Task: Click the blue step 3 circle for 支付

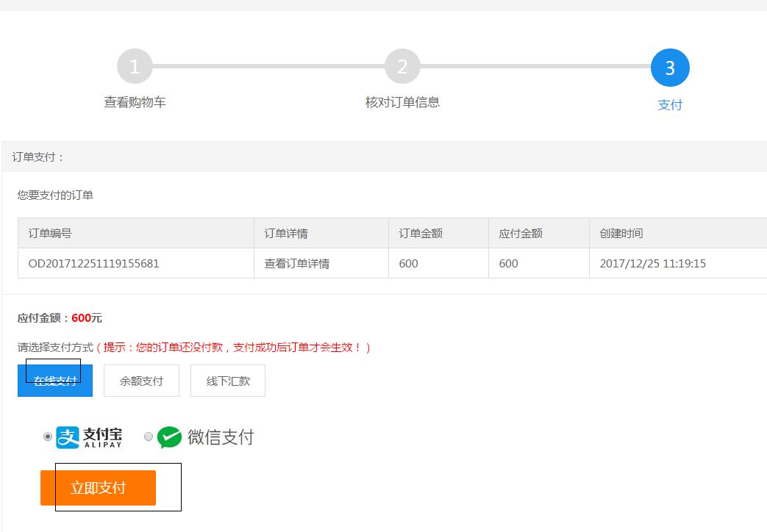Action: [x=670, y=65]
